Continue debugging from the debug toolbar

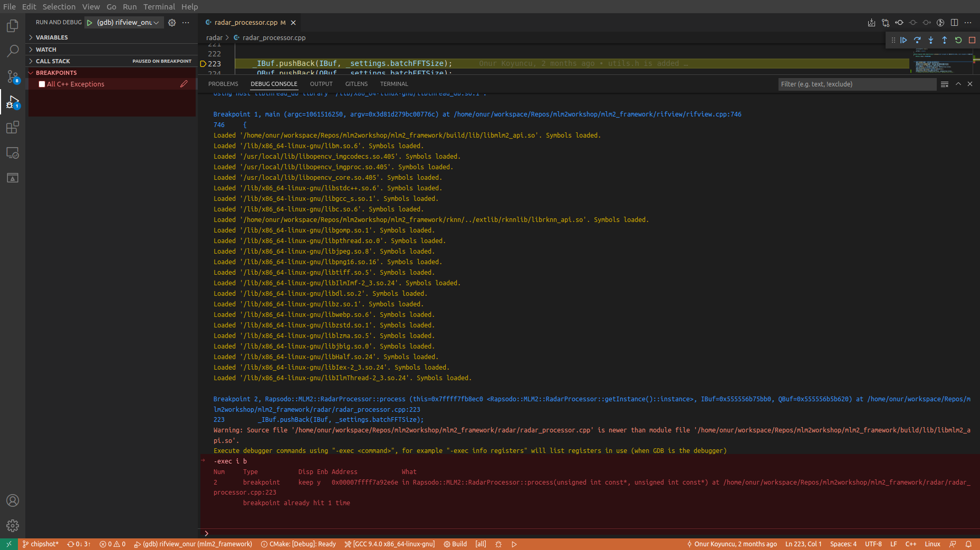click(904, 40)
